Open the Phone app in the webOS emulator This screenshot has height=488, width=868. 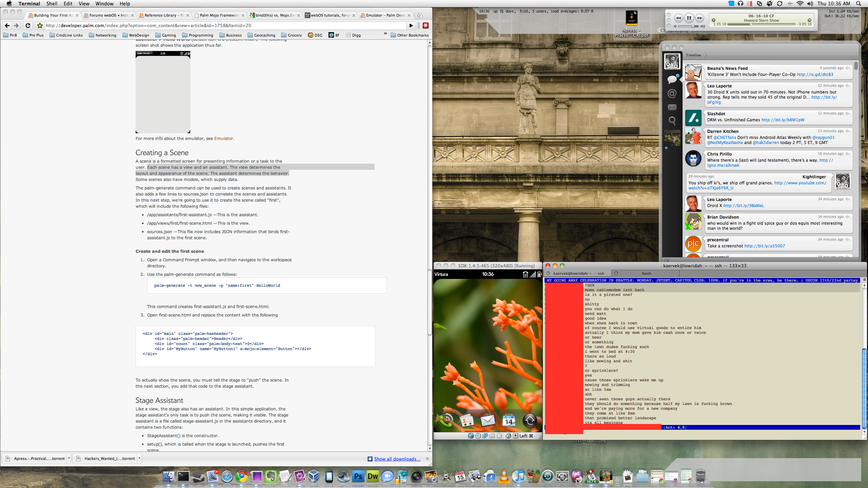(446, 420)
